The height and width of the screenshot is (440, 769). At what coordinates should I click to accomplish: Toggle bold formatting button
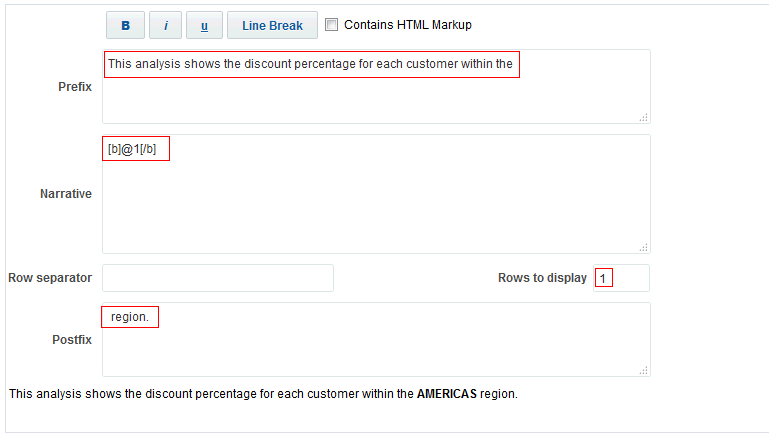click(x=125, y=25)
